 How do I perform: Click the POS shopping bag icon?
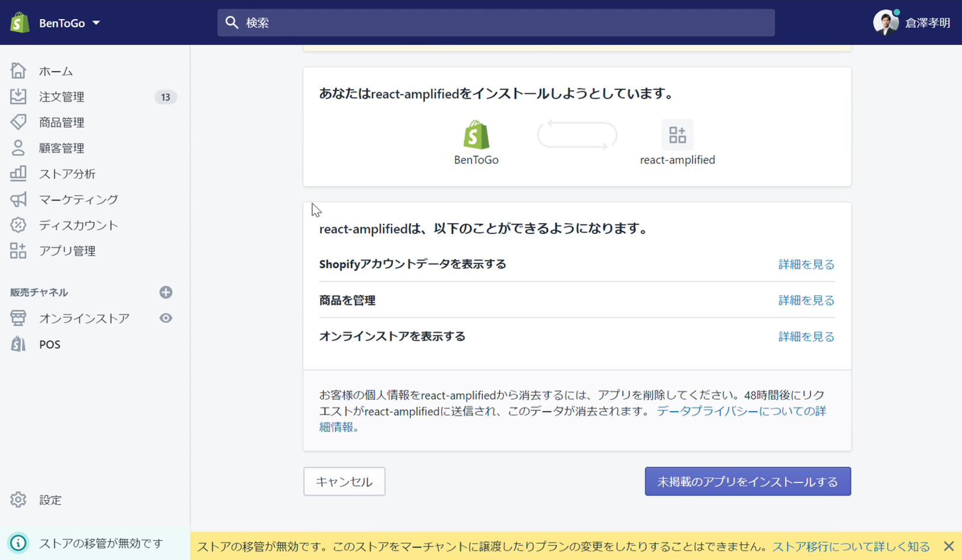(18, 344)
